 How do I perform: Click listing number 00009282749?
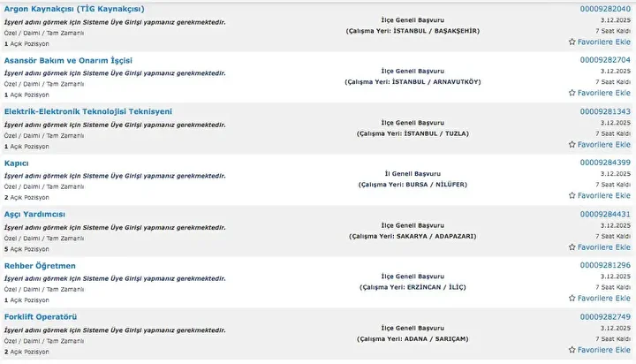click(605, 316)
